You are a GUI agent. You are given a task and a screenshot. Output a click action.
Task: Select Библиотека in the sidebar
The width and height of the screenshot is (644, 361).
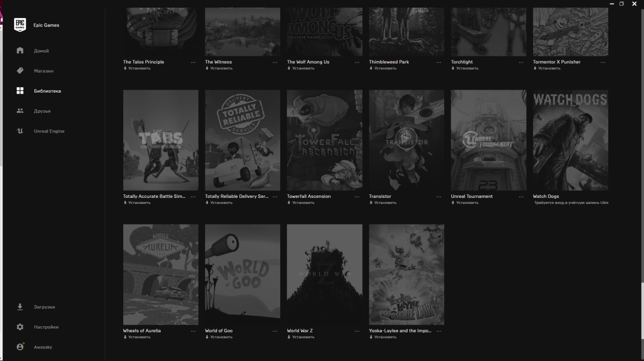[47, 91]
